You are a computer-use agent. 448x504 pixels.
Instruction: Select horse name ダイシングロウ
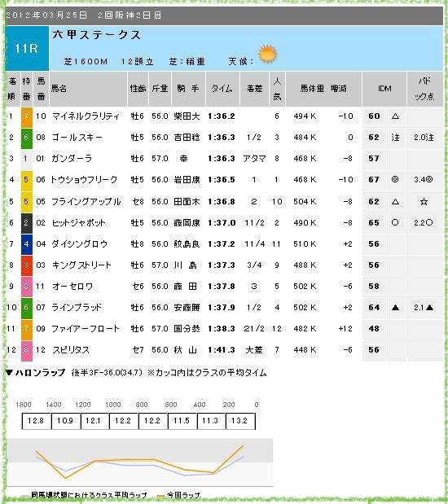(80, 244)
